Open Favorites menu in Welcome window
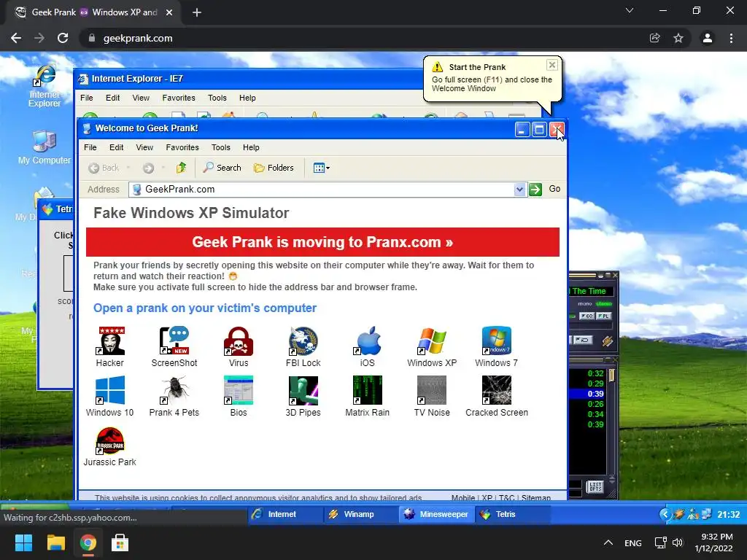This screenshot has width=747, height=560. (182, 147)
